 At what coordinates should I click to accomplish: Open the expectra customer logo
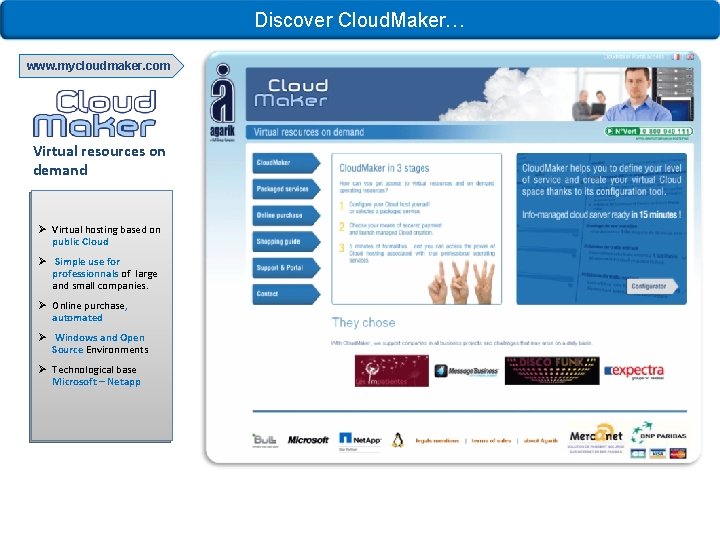(x=635, y=371)
